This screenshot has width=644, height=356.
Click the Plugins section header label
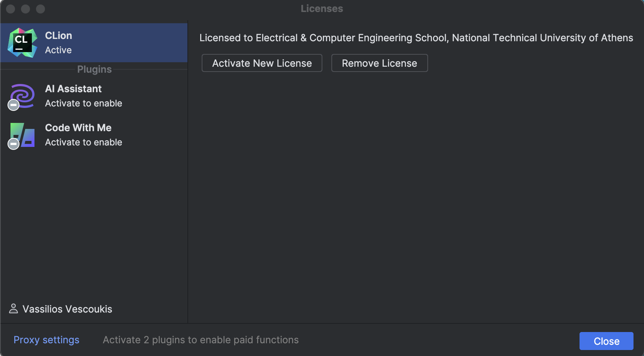[94, 69]
